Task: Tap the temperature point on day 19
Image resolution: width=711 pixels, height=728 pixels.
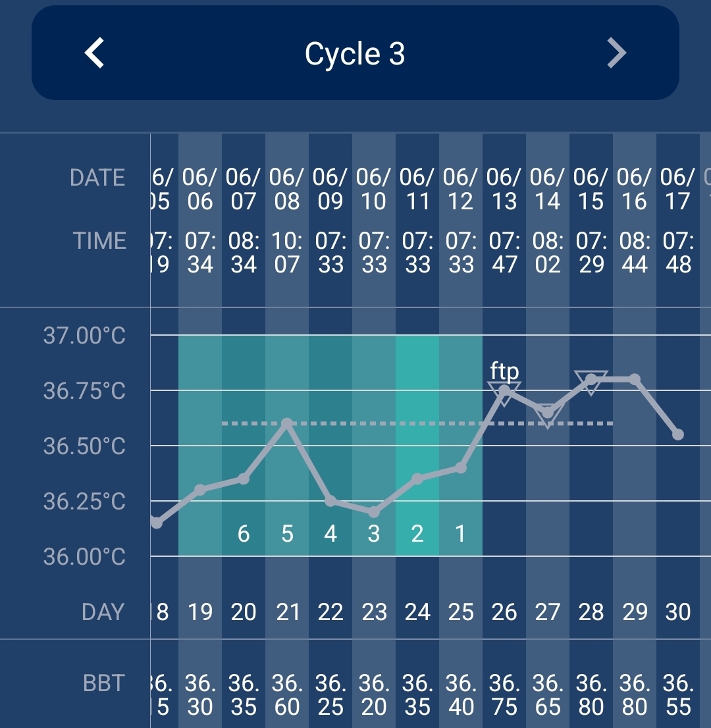Action: (200, 490)
